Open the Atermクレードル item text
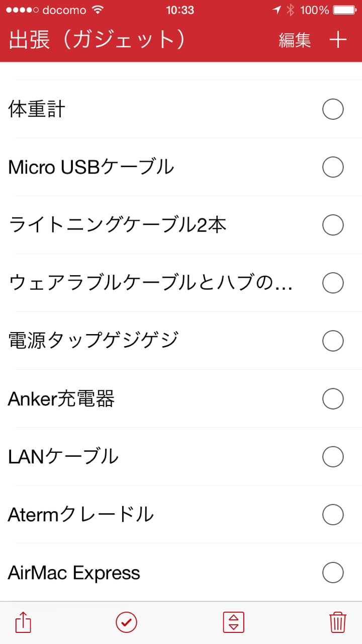The width and height of the screenshot is (362, 644). (x=81, y=515)
